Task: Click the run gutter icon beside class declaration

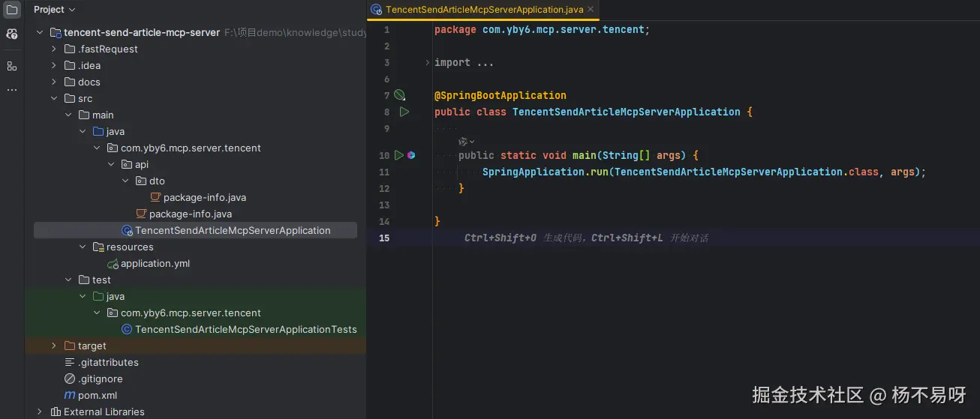Action: click(404, 112)
